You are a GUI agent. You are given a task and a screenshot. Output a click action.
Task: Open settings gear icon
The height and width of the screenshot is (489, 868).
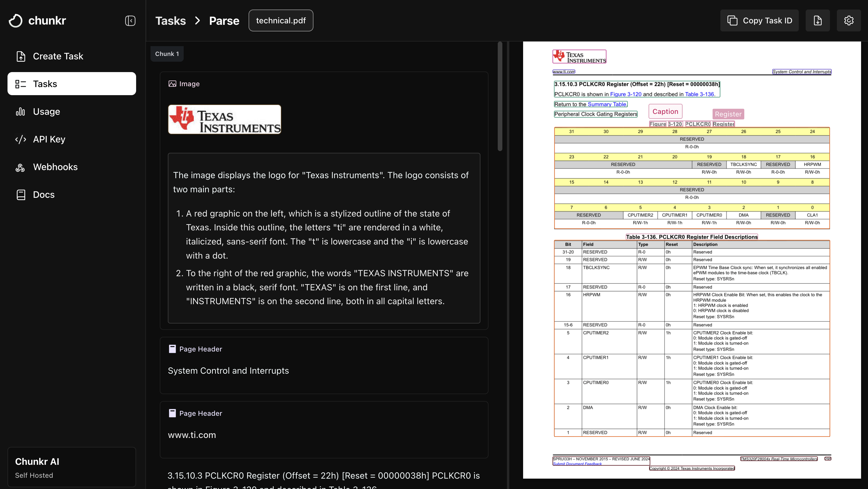pos(848,20)
